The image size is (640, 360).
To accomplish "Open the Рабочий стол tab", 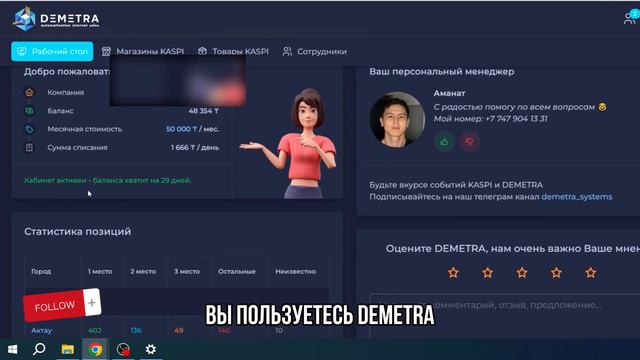I will [52, 51].
